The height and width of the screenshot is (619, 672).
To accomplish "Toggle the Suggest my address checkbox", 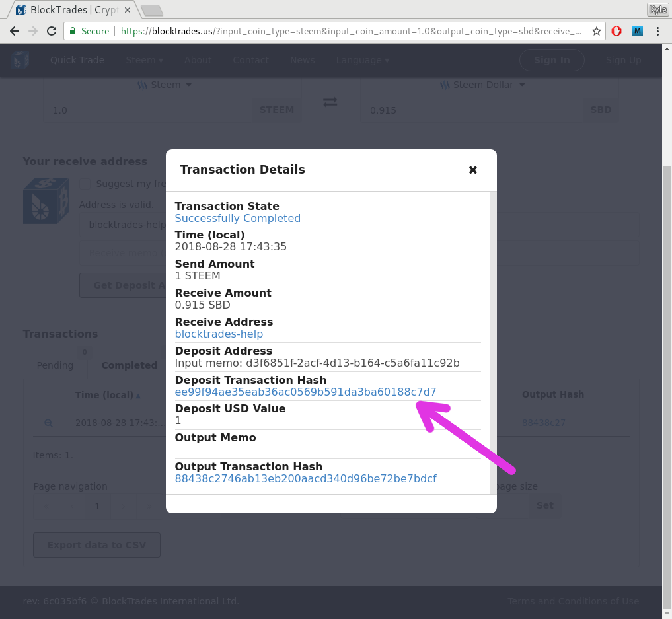I will 85,184.
